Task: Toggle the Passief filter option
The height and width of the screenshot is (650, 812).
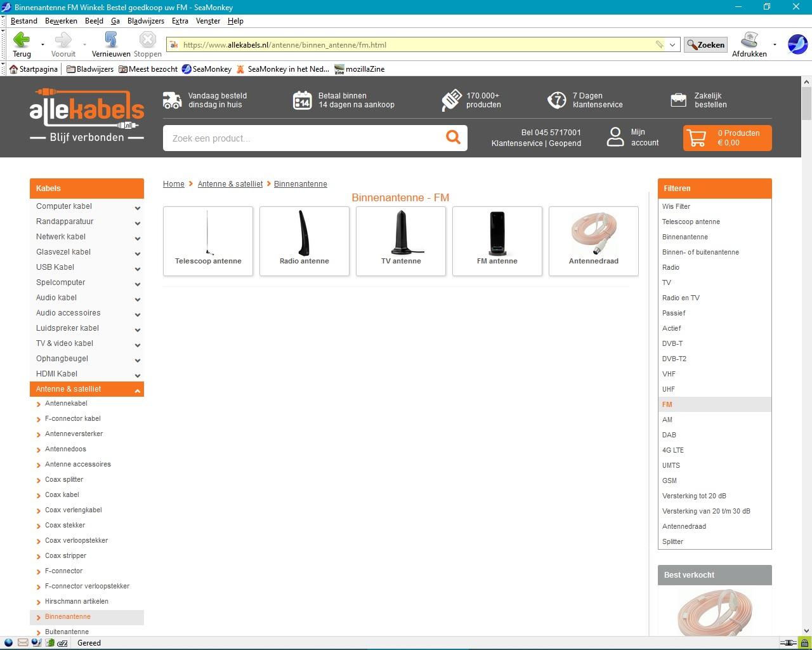Action: click(674, 313)
